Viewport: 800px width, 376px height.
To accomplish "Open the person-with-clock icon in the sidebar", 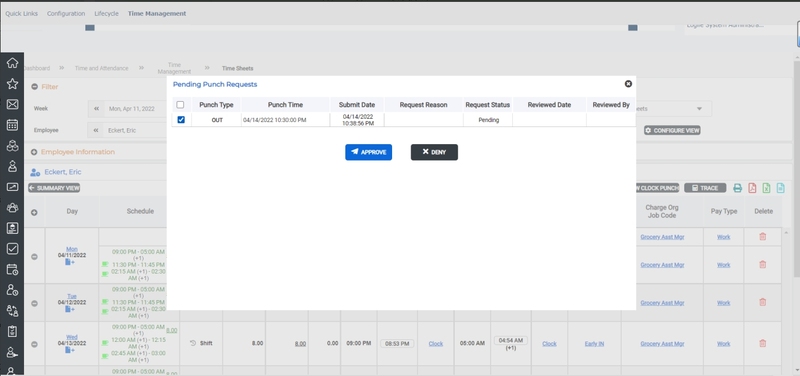I will click(12, 290).
